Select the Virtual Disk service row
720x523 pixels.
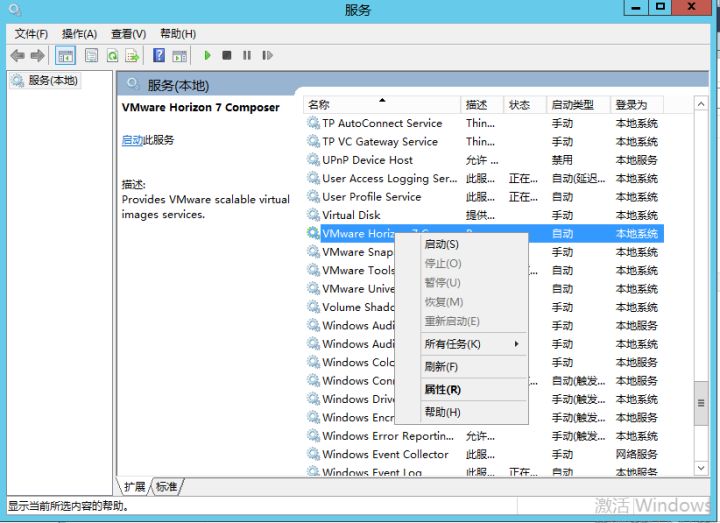tap(484, 215)
